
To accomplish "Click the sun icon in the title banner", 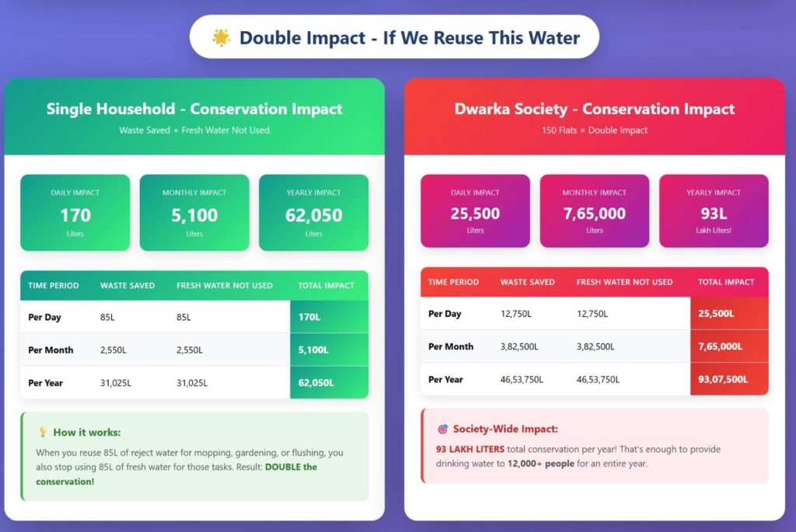I will pyautogui.click(x=222, y=37).
